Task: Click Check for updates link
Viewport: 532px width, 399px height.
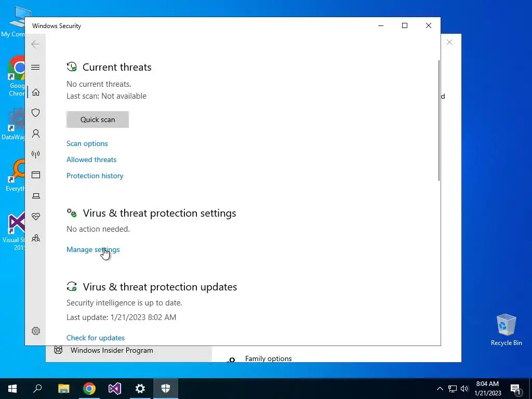Action: click(x=96, y=338)
